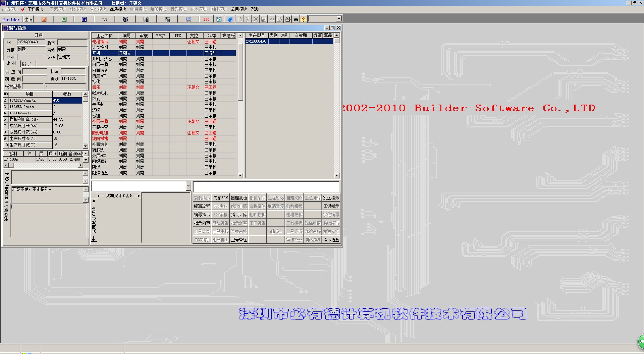Select the 阻焊检查 process row

(x=164, y=173)
